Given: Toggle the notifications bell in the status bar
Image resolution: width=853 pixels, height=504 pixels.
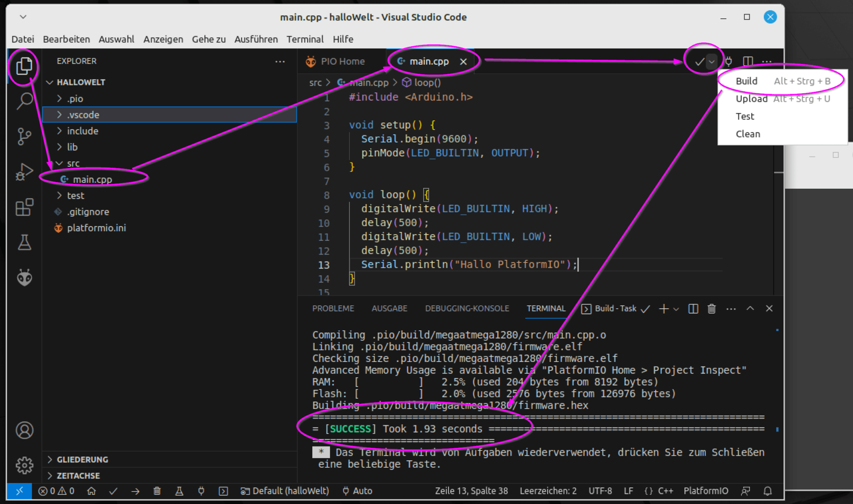Looking at the screenshot, I should click(x=768, y=491).
